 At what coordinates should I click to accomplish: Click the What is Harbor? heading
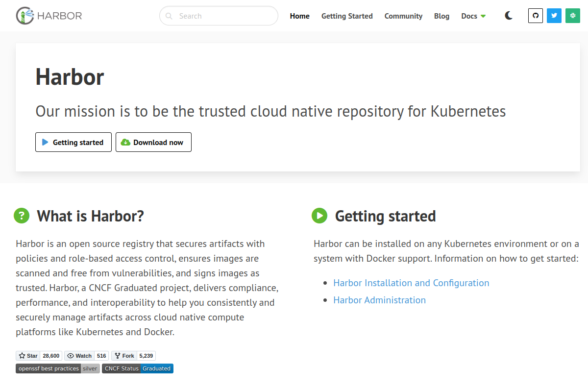point(90,216)
